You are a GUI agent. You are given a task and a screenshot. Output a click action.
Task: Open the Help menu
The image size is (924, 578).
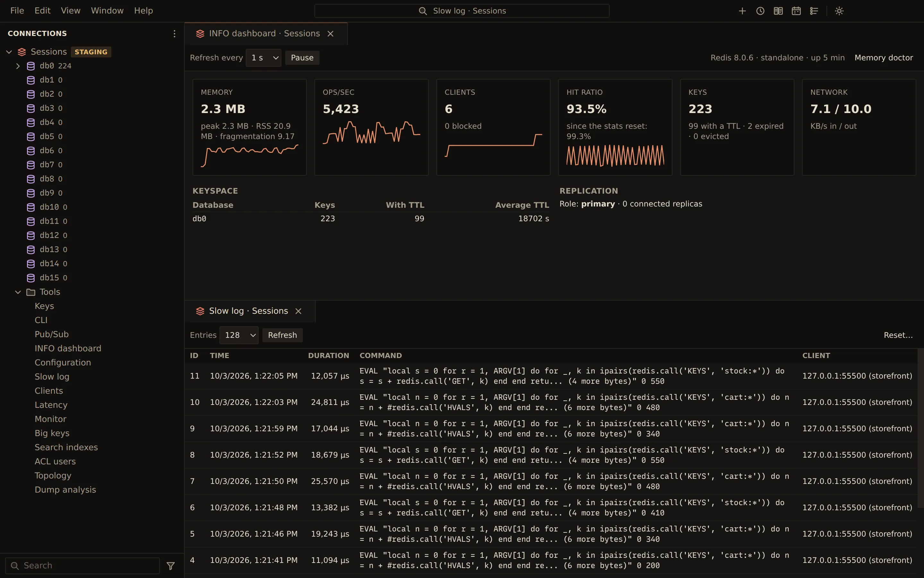[x=143, y=11]
